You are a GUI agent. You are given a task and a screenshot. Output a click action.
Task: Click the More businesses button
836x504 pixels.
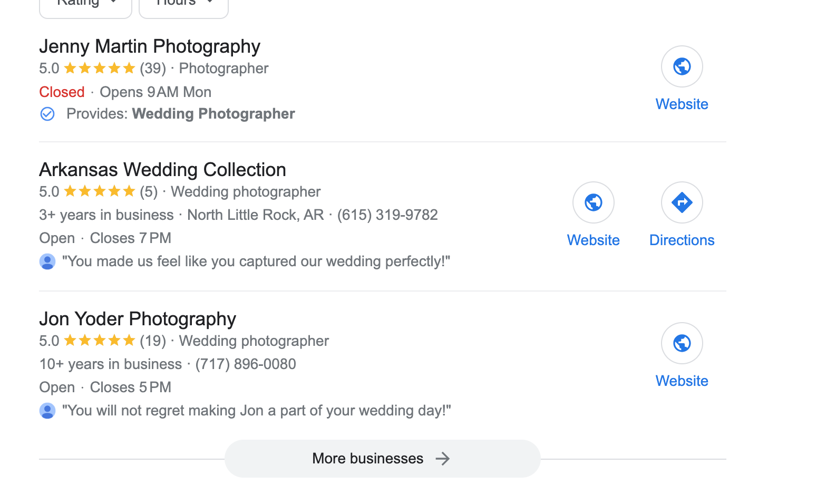click(x=382, y=459)
